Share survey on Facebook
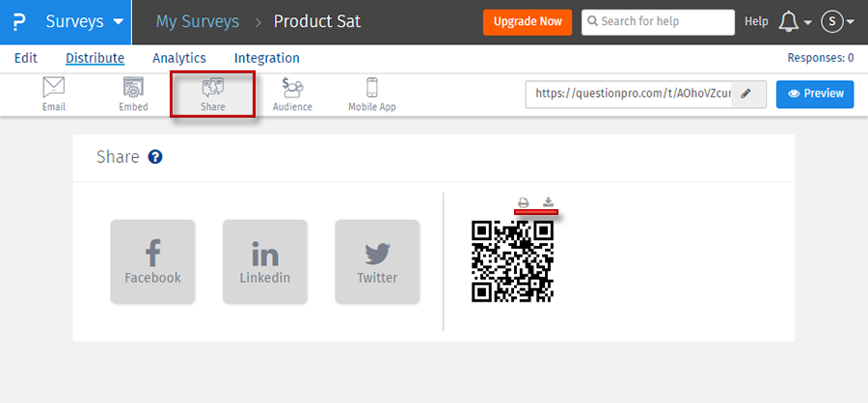Screen dimensions: 868x403 coord(152,261)
